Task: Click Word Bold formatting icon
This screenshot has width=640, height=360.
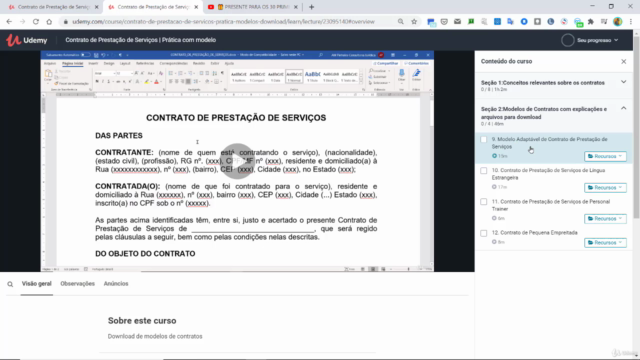Action: point(97,82)
